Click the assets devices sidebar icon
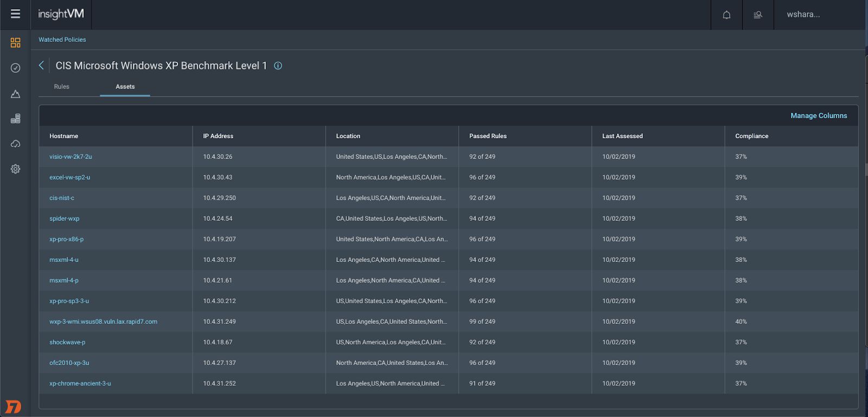Viewport: 868px width, 417px height. [x=15, y=119]
